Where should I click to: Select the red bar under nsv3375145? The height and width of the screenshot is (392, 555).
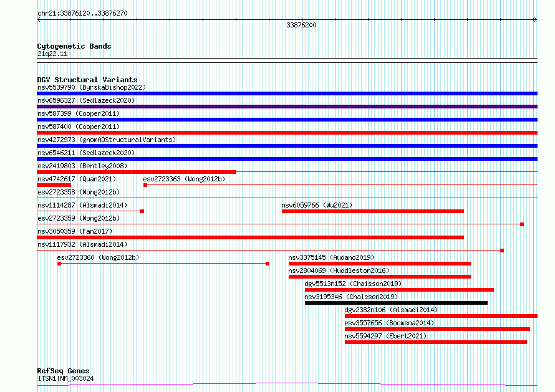[379, 264]
